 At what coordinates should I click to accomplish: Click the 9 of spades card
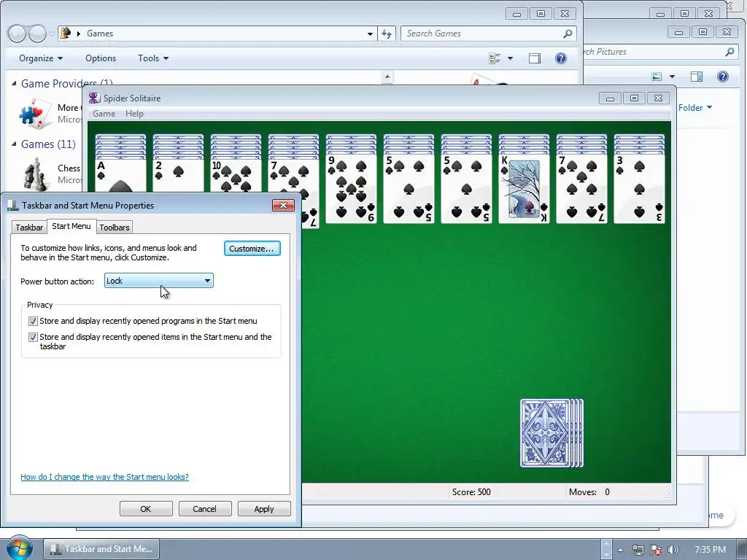click(351, 189)
